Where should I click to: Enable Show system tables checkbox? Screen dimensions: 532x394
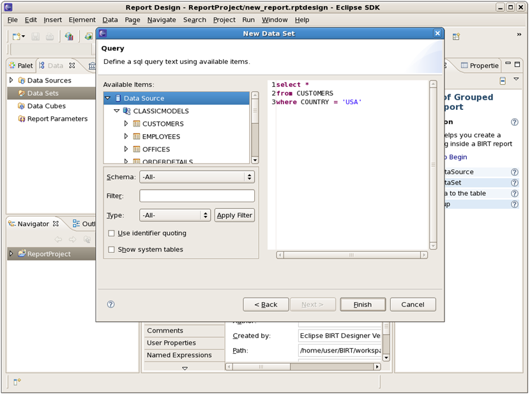coord(111,250)
